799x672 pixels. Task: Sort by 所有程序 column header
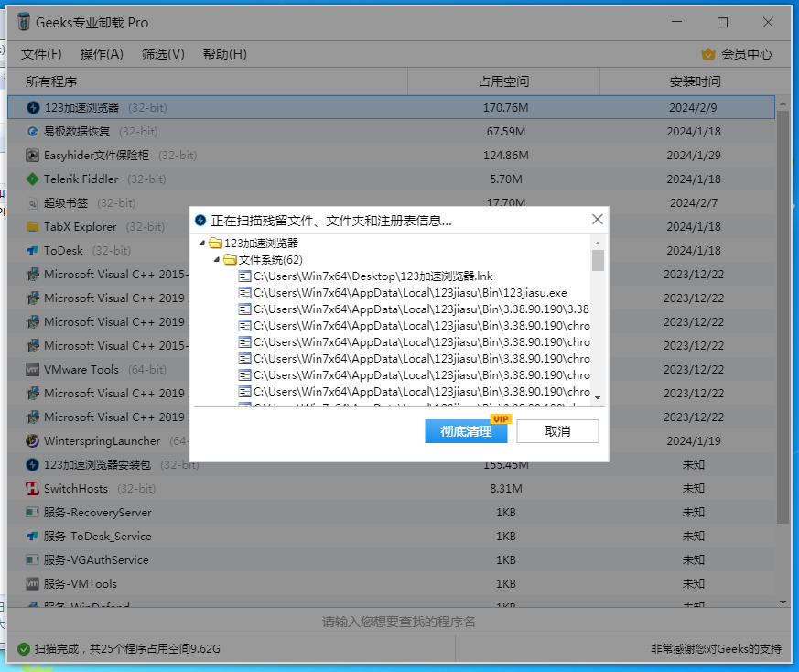(x=208, y=81)
